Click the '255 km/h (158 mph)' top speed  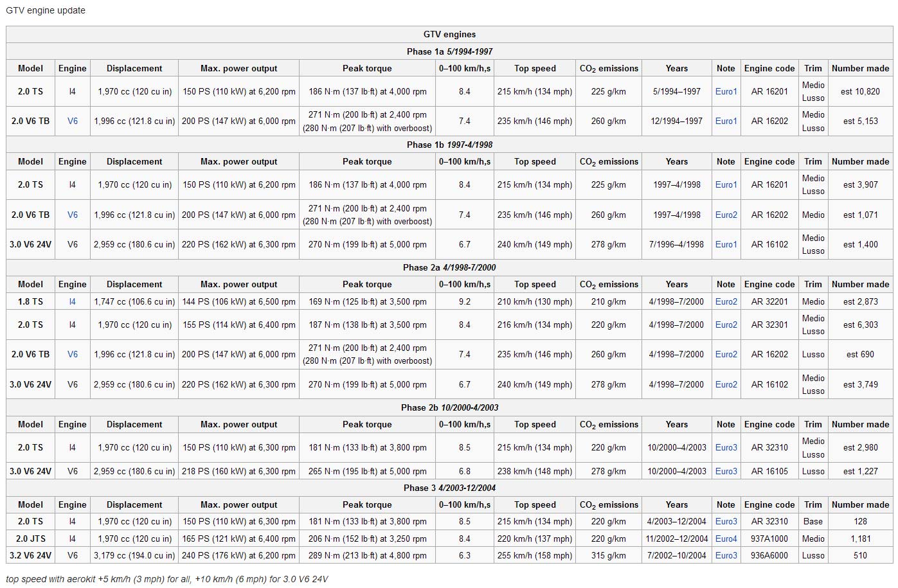pos(534,555)
